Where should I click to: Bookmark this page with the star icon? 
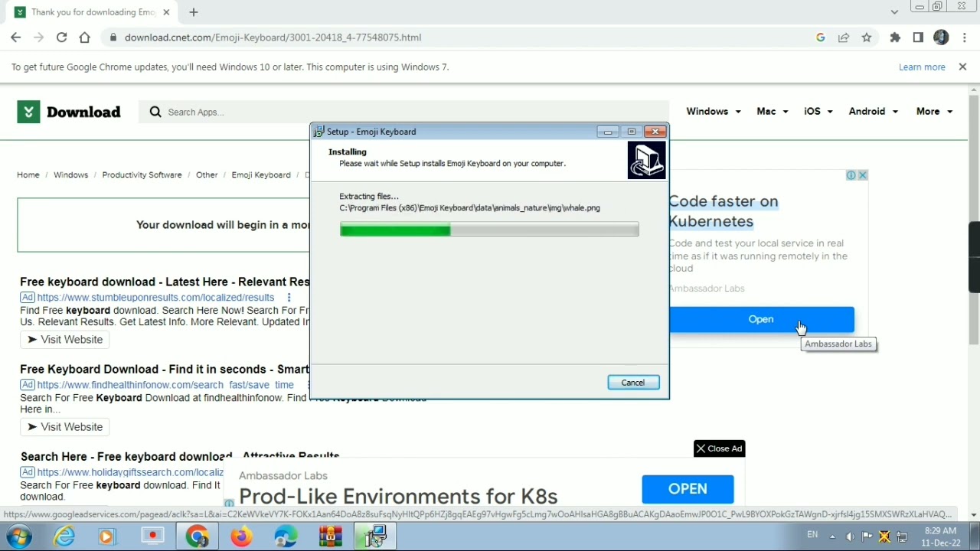pos(867,37)
